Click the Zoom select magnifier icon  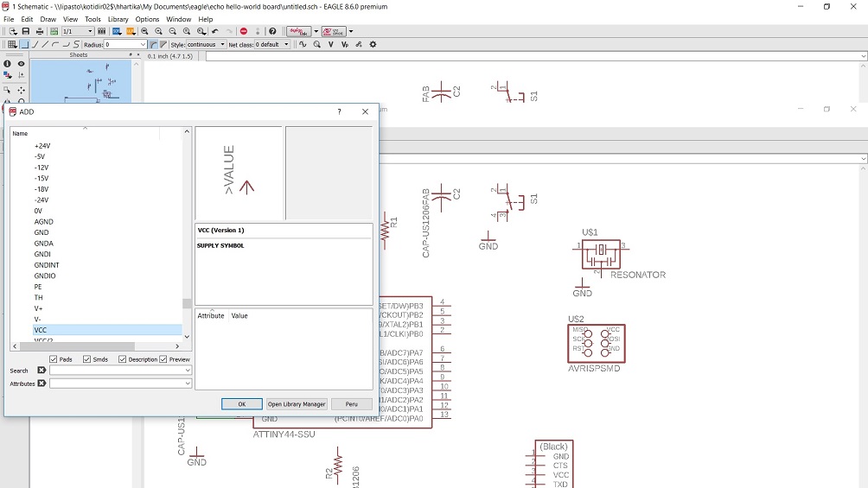tap(201, 32)
